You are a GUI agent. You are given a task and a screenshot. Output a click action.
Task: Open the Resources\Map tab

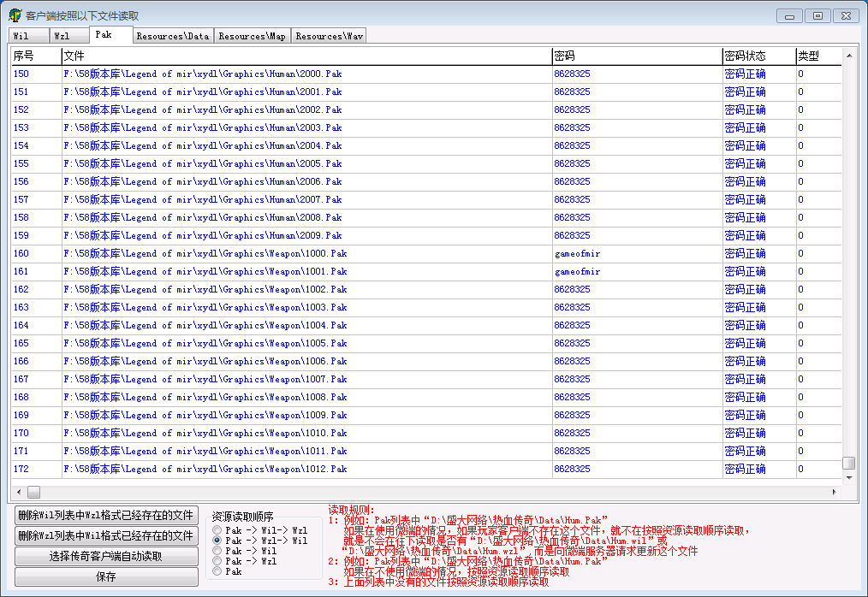pos(252,36)
